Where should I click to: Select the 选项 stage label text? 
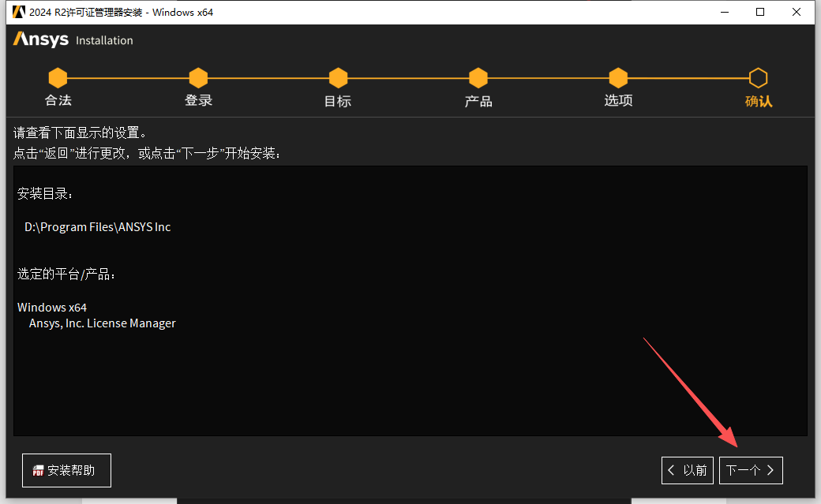pos(618,101)
